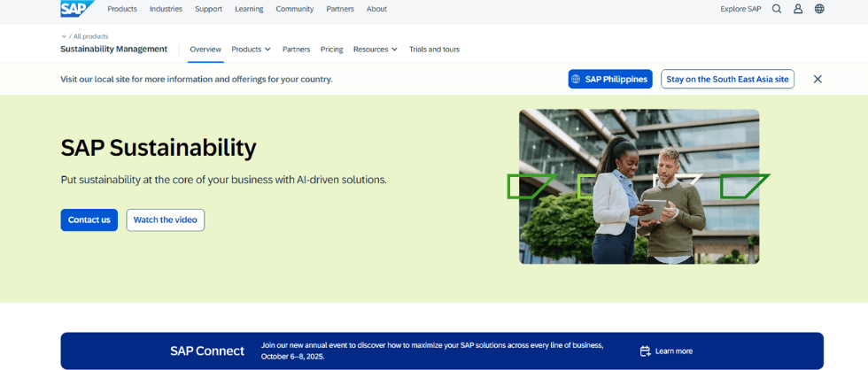Open the Community top menu
The image size is (868, 370).
point(294,9)
